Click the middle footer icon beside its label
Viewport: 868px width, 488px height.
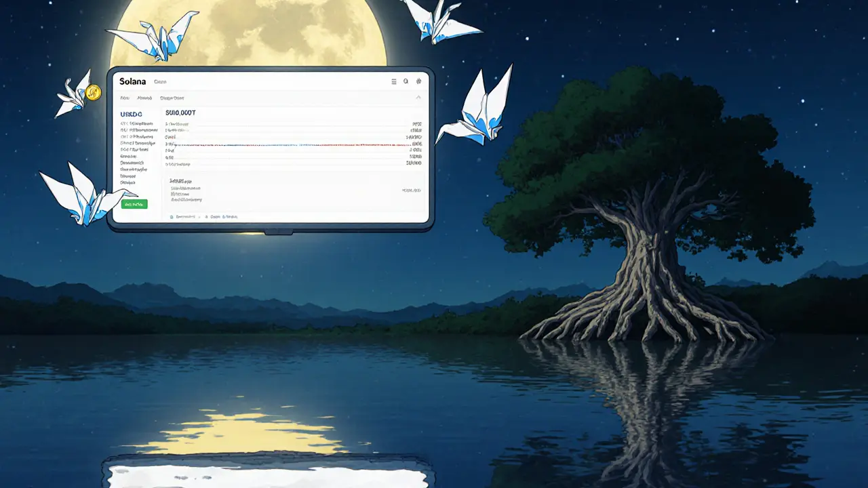point(206,217)
